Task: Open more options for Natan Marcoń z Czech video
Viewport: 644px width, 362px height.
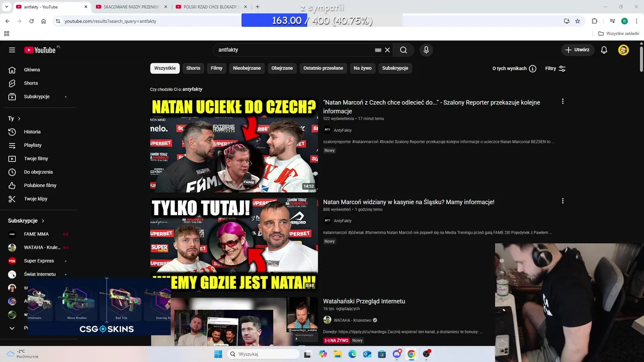Action: click(x=562, y=102)
